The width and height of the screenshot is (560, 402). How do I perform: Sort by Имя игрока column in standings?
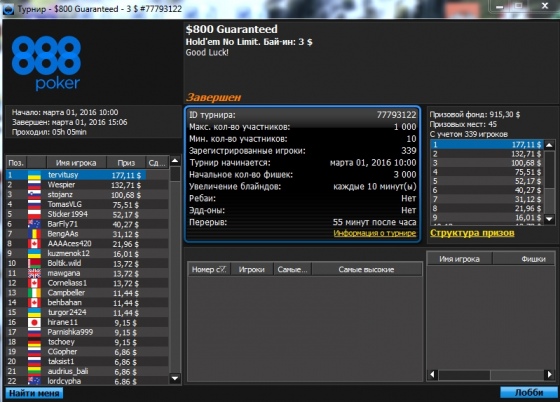pos(76,163)
